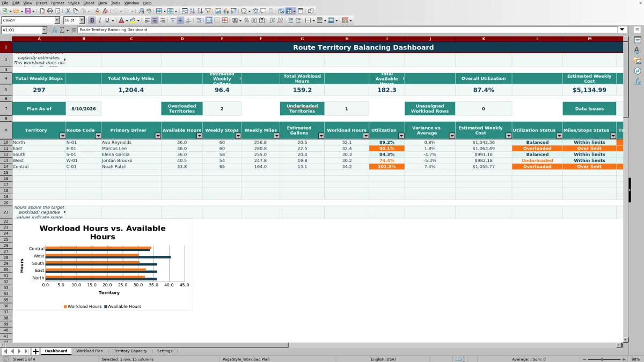The height and width of the screenshot is (362, 644).
Task: Click the Undo arrow icon
Action: (115, 11)
